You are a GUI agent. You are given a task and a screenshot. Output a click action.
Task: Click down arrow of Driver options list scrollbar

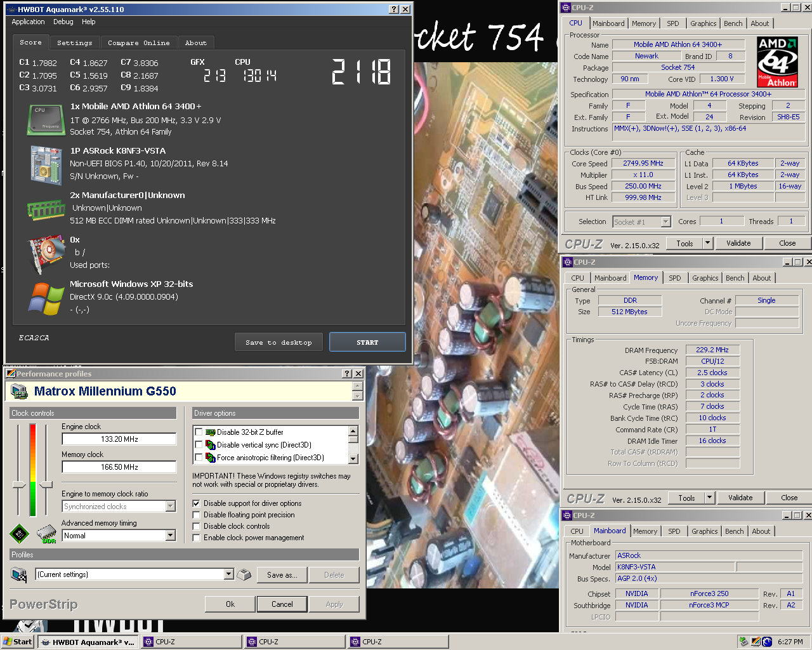[x=353, y=459]
